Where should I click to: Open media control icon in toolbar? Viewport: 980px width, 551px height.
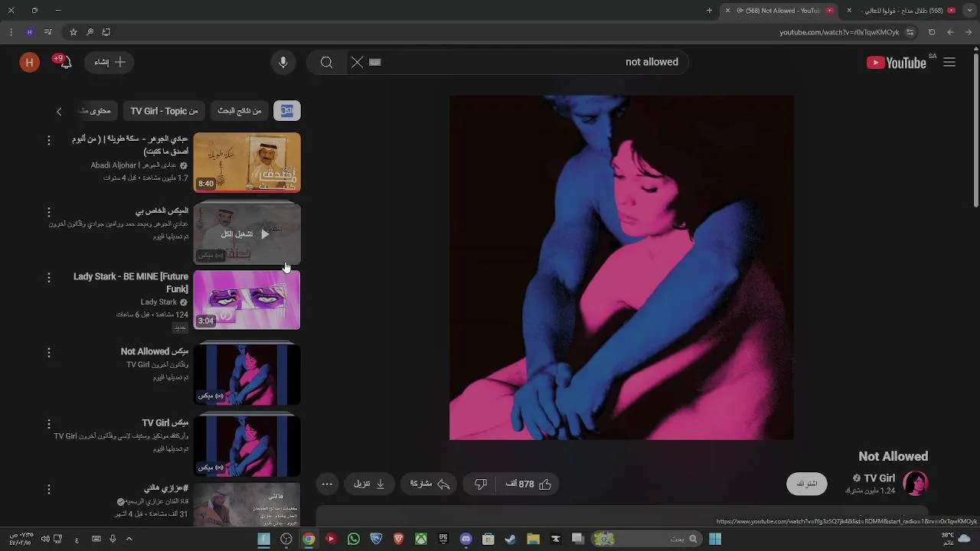[x=48, y=32]
